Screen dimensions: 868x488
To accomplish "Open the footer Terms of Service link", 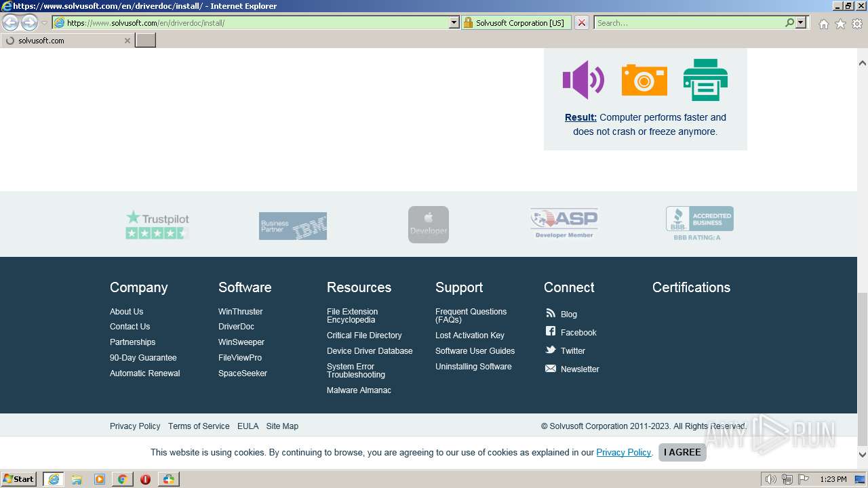I will [199, 426].
